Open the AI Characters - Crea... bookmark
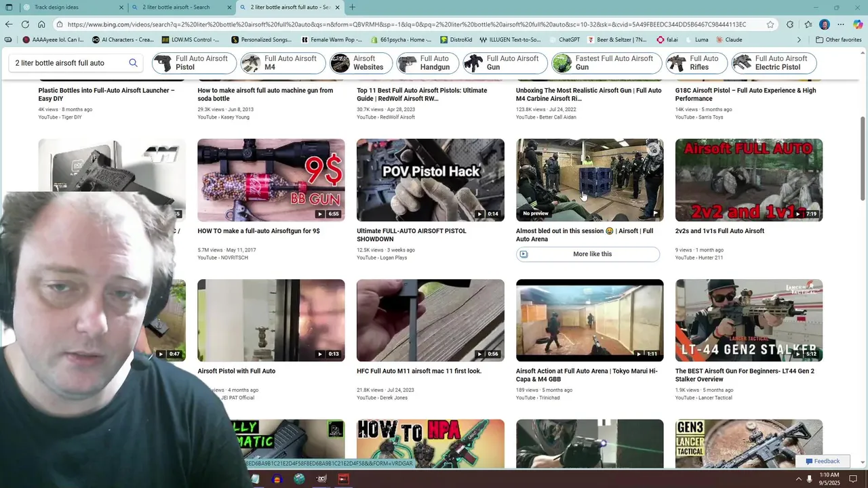The image size is (868, 488). click(x=123, y=40)
